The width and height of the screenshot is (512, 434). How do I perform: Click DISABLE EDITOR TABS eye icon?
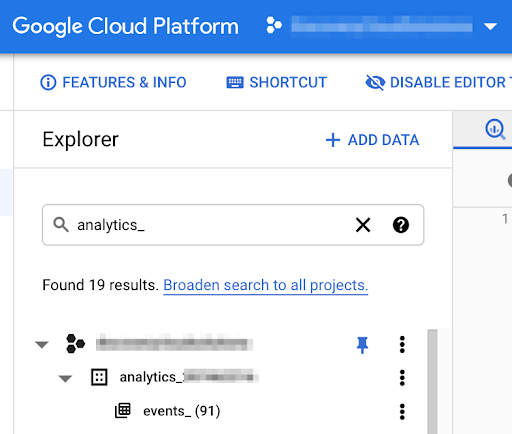(375, 82)
